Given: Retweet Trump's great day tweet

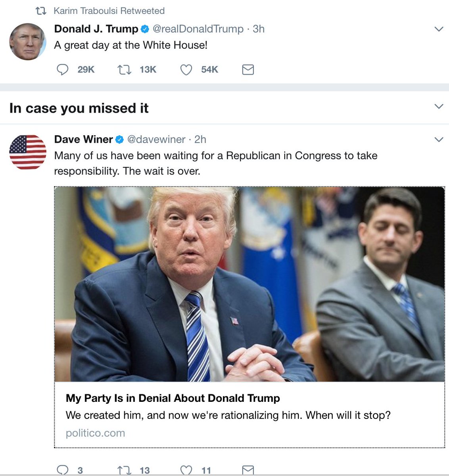Looking at the screenshot, I should (x=124, y=70).
